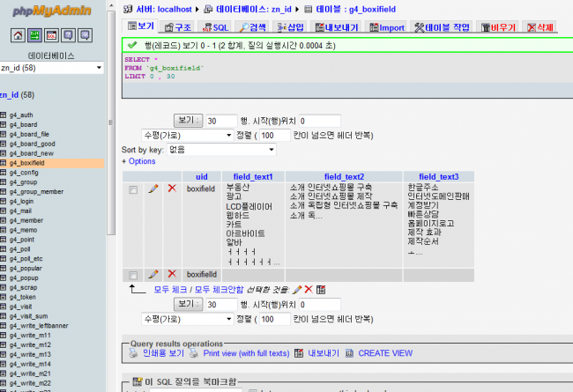Export selected rows via bottom export icon
Screen dimensions: 573x392
click(x=321, y=290)
